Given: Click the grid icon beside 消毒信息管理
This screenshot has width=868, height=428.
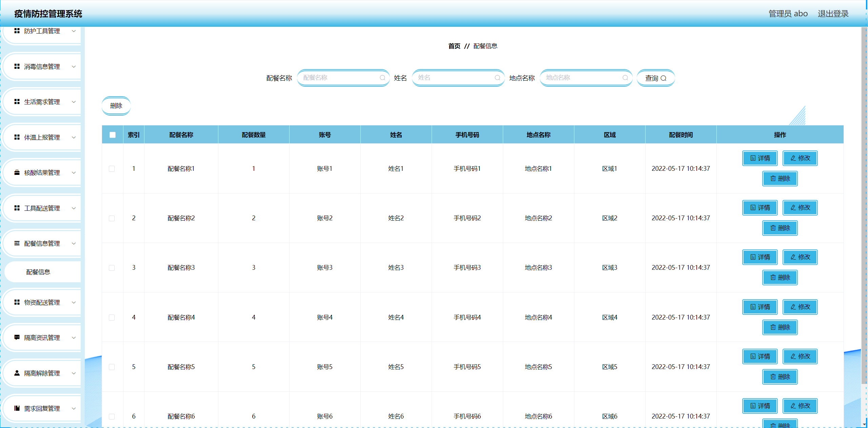Looking at the screenshot, I should [x=17, y=66].
